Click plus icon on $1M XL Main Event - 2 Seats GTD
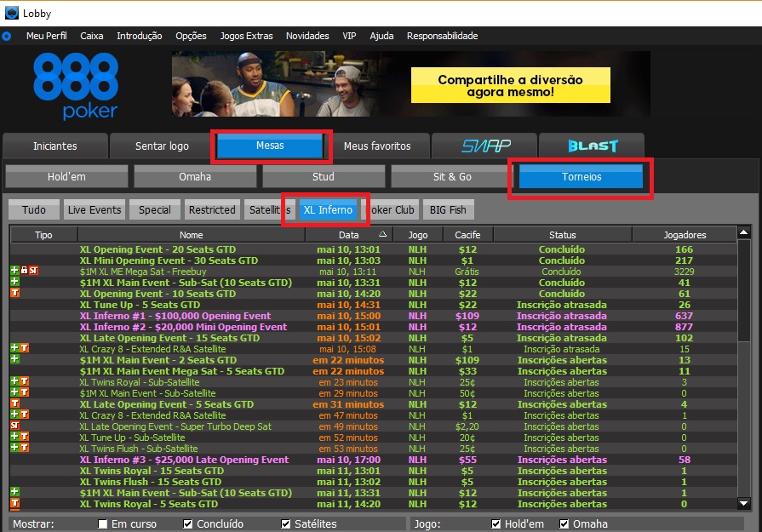Image resolution: width=762 pixels, height=532 pixels. (14, 359)
